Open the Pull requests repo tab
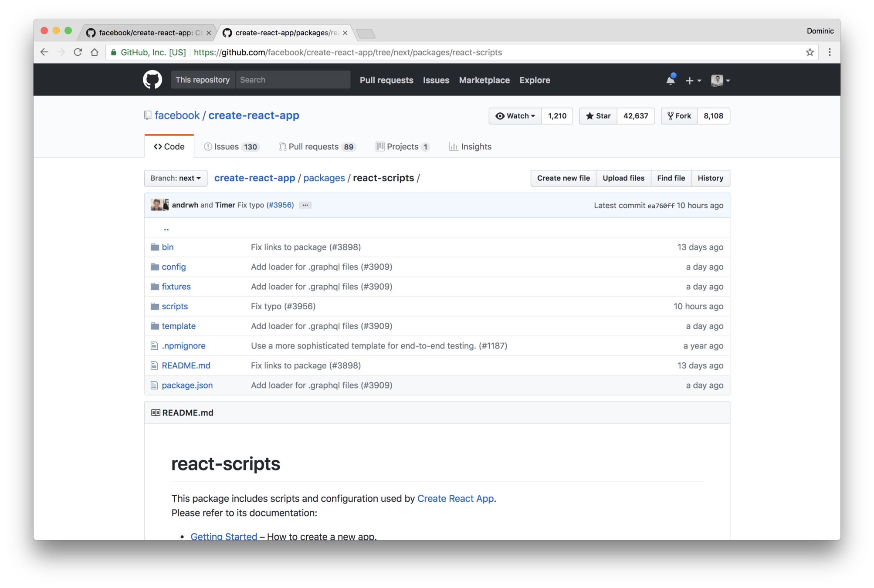Image resolution: width=874 pixels, height=588 pixels. click(x=317, y=147)
